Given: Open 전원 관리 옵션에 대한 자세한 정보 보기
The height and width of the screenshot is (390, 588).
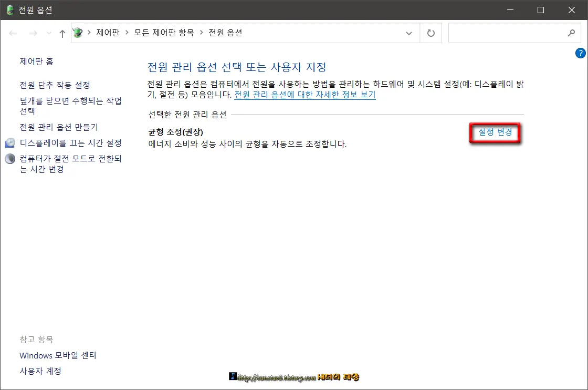Looking at the screenshot, I should click(304, 95).
